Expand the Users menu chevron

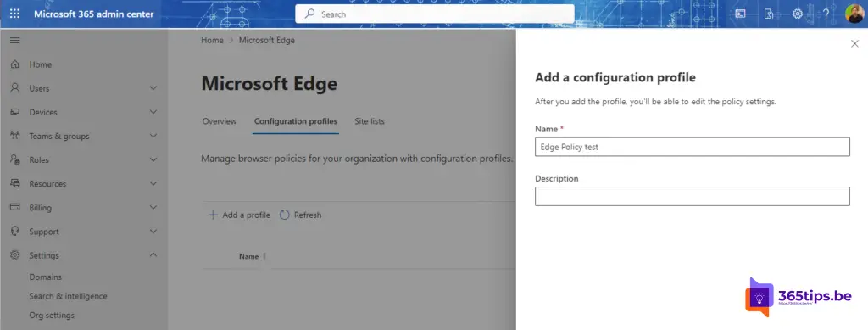[x=153, y=88]
